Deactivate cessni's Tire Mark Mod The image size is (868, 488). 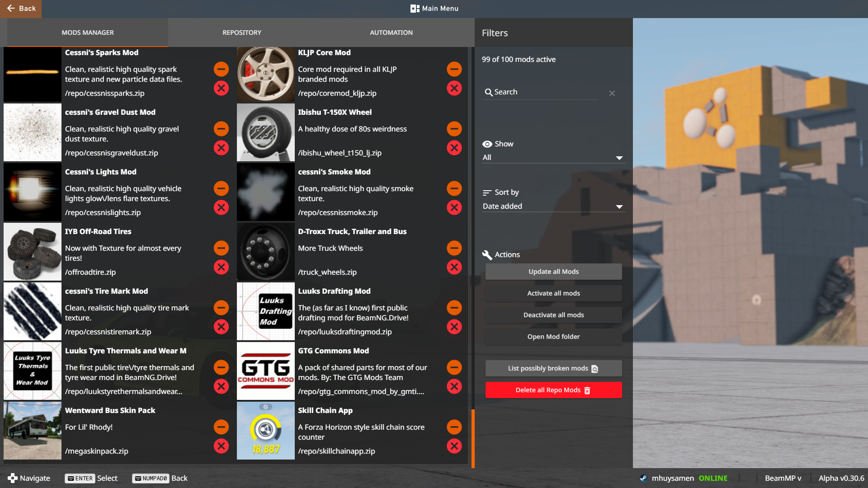pos(221,308)
